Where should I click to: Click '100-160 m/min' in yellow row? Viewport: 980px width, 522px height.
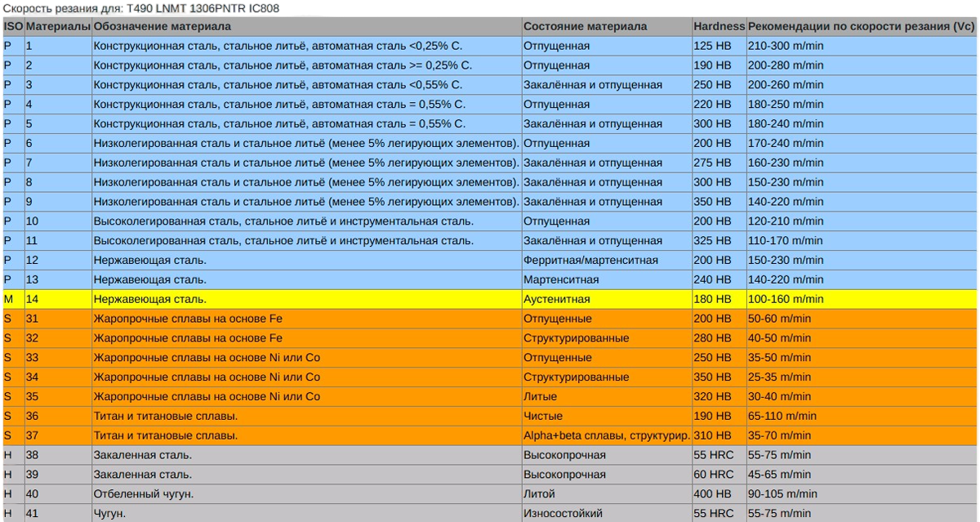tap(862, 299)
